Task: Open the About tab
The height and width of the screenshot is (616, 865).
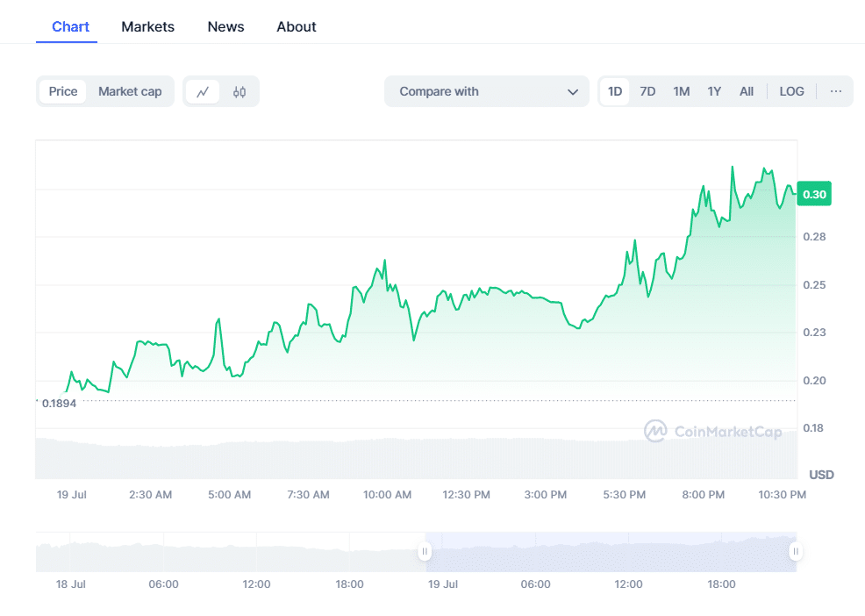Action: pos(297,26)
